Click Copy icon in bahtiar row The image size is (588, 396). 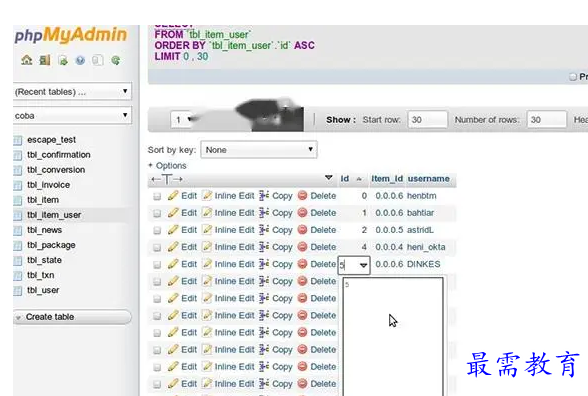coord(264,213)
